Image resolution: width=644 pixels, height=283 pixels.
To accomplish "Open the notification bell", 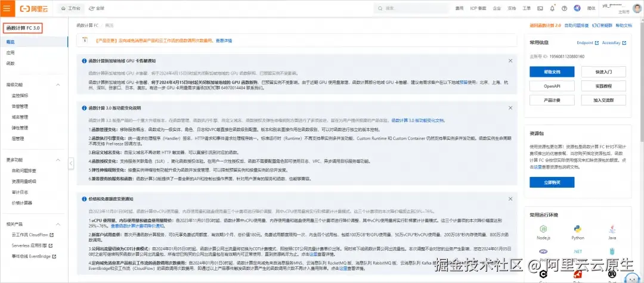I will tap(552, 8).
